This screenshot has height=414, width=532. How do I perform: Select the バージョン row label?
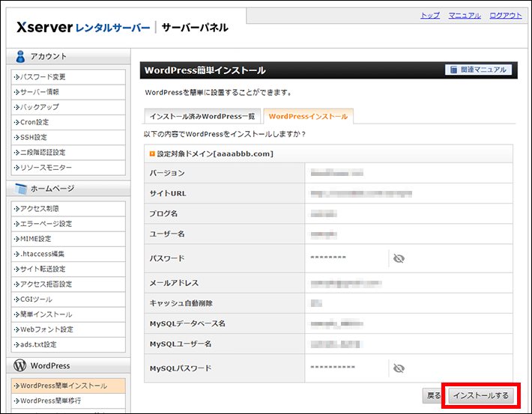pos(167,173)
